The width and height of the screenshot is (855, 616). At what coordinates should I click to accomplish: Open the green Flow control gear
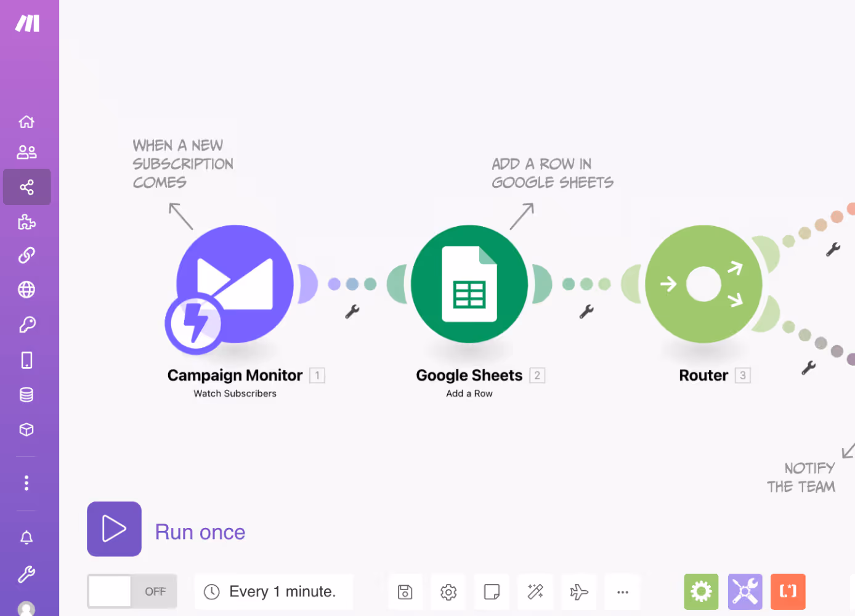[701, 592]
